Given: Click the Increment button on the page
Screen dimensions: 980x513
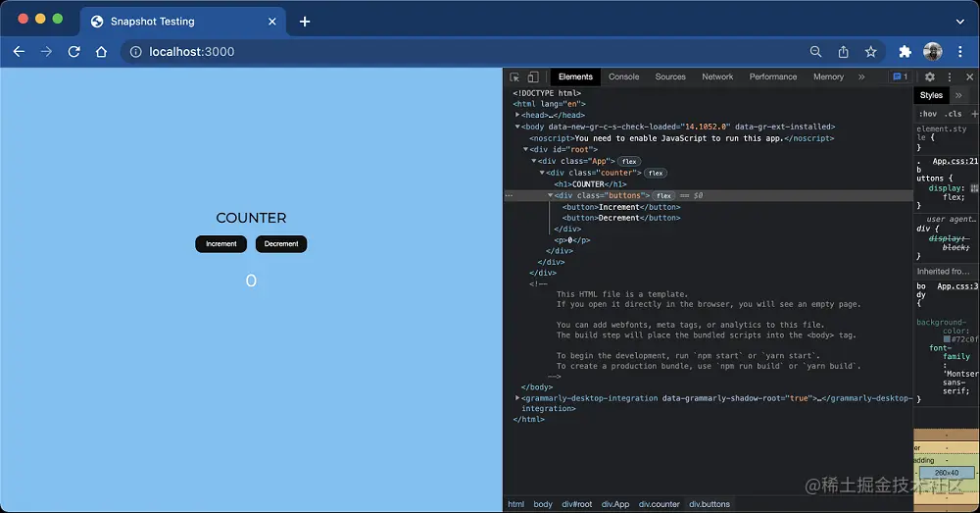Looking at the screenshot, I should 221,244.
